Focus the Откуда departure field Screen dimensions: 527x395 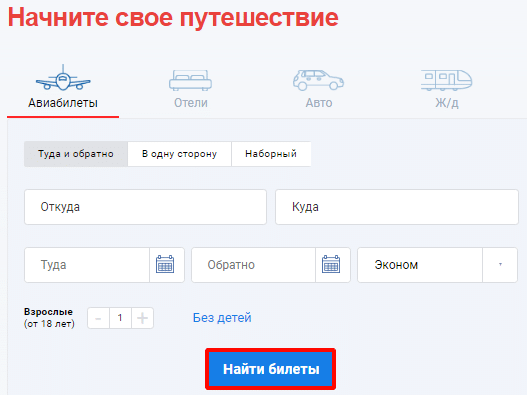[145, 207]
